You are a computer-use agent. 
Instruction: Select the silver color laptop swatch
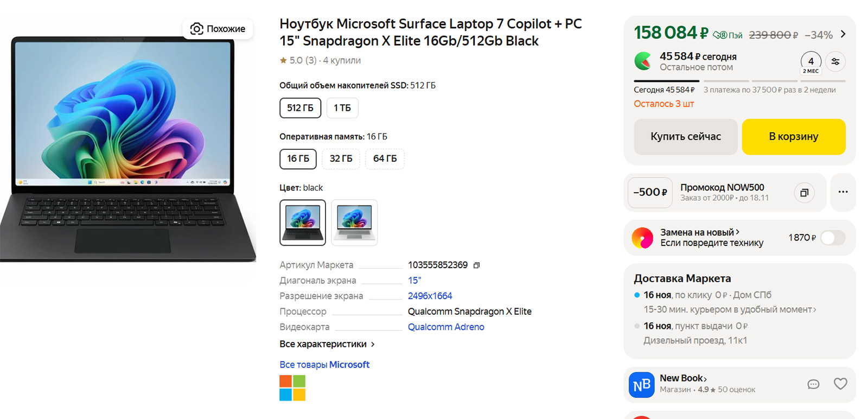[354, 223]
